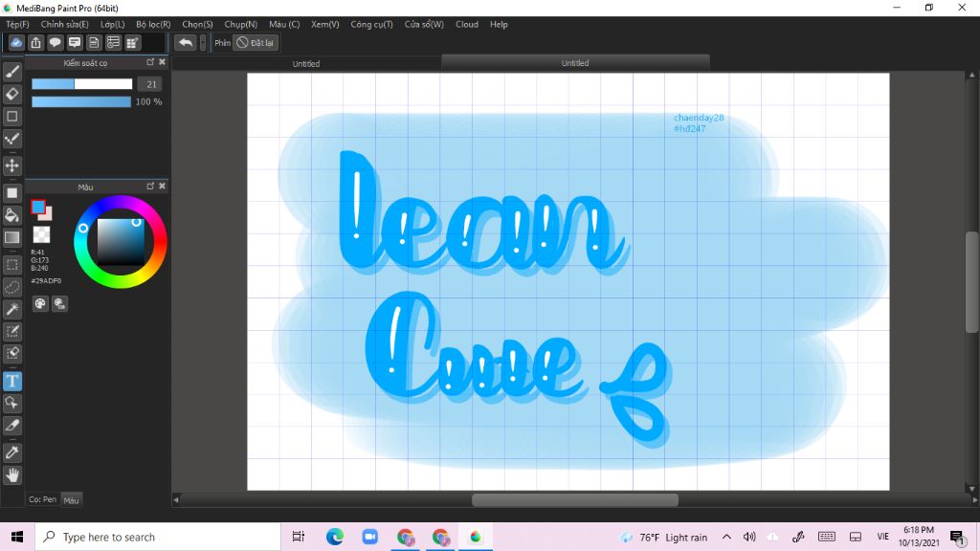980x551 pixels.
Task: Click the grid edit icon in toolbar
Action: click(x=132, y=42)
